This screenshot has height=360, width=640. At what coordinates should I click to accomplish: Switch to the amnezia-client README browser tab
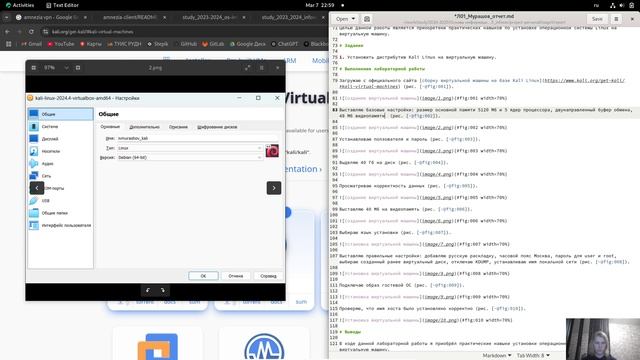(129, 17)
